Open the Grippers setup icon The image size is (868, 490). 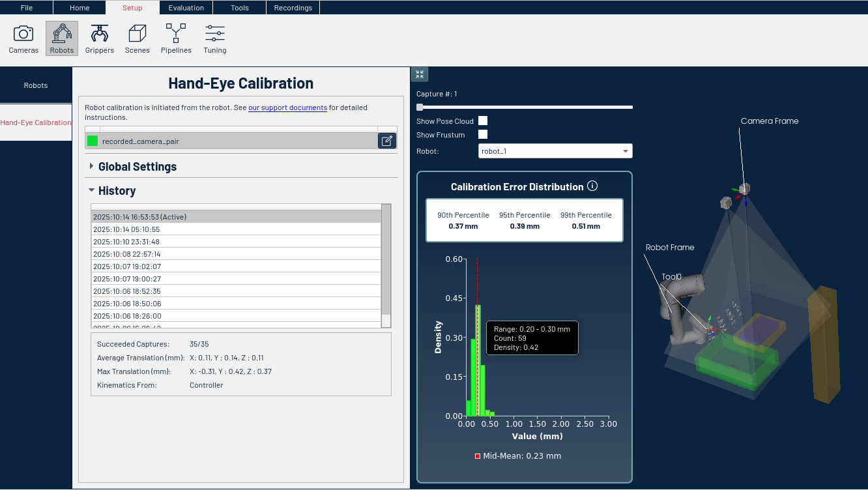click(x=99, y=38)
